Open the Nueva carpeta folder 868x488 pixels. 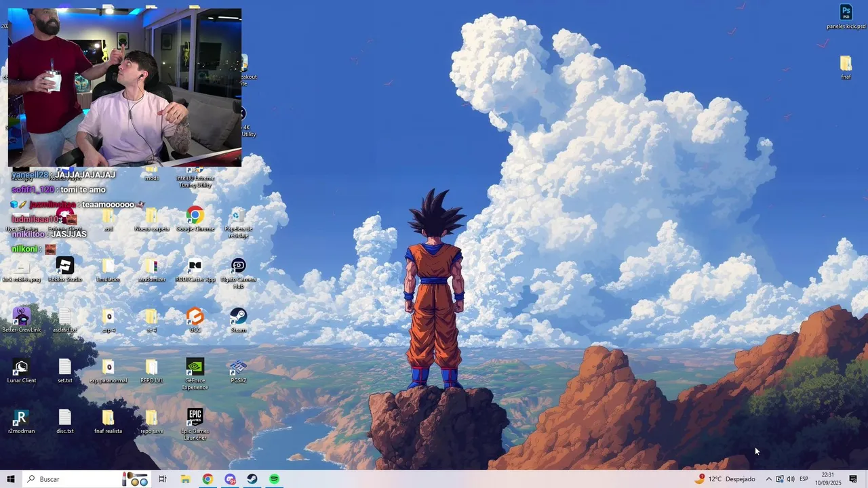(151, 220)
